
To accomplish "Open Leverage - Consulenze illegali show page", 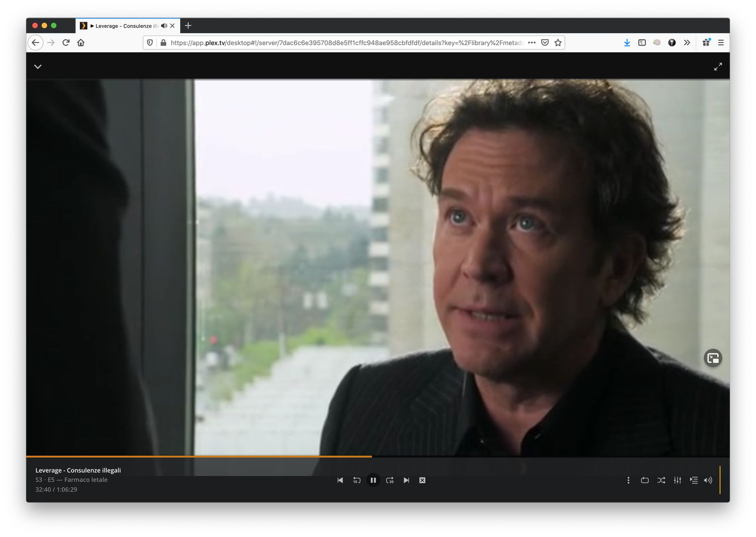I will (78, 470).
